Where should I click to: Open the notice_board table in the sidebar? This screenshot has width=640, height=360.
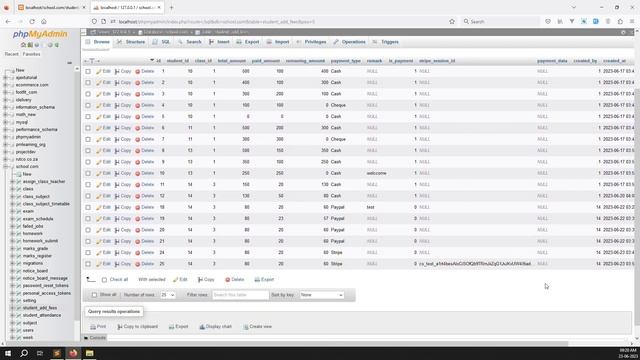pos(35,271)
